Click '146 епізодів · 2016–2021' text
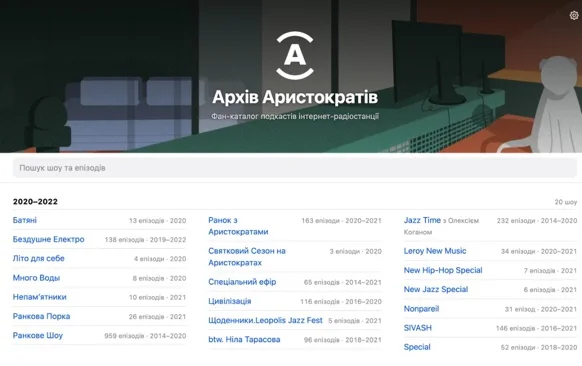The width and height of the screenshot is (582, 366). pos(537,328)
